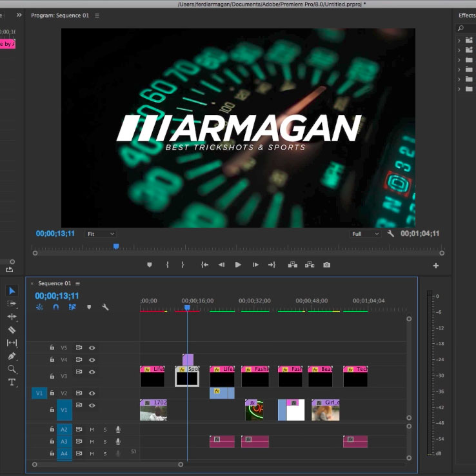Select the Sequence 01 timeline tab

pos(55,283)
